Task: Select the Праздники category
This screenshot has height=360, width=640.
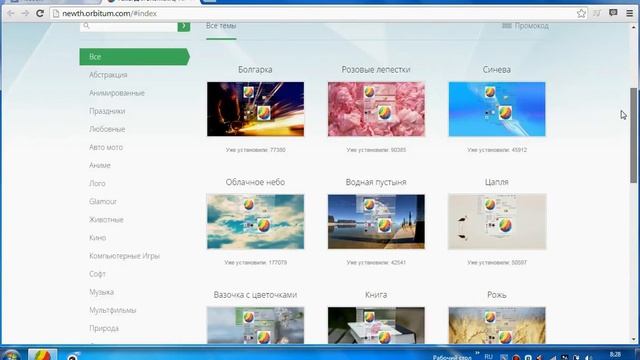Action: point(107,111)
